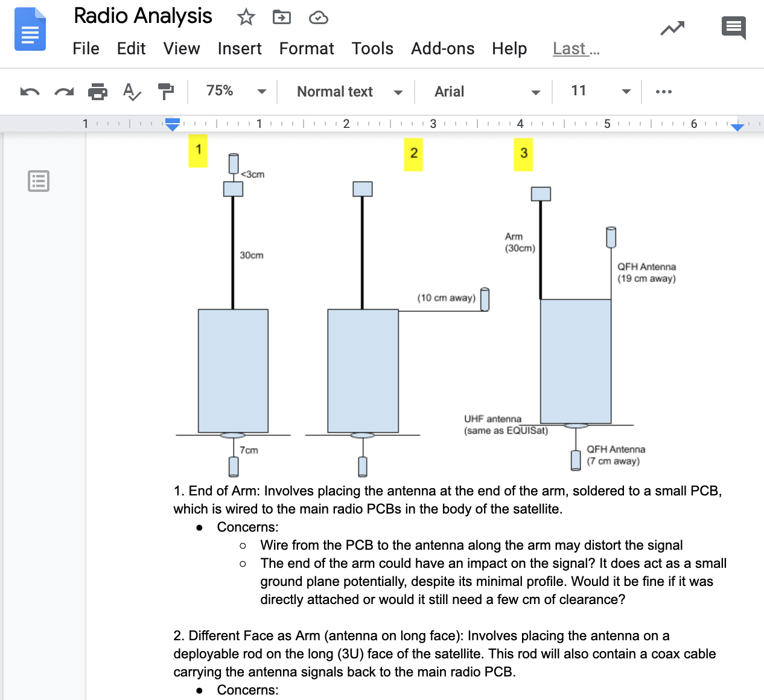
Task: Check the cloud save status icon
Action: pyautogui.click(x=318, y=18)
